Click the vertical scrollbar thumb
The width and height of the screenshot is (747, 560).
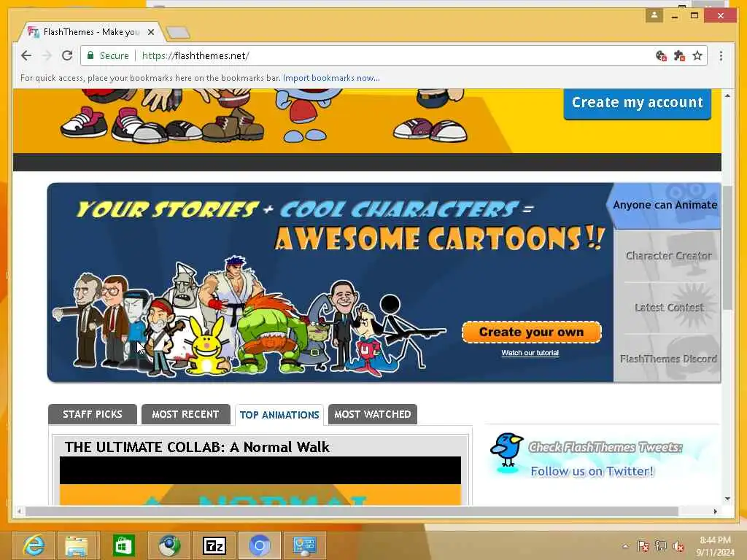coord(727,248)
